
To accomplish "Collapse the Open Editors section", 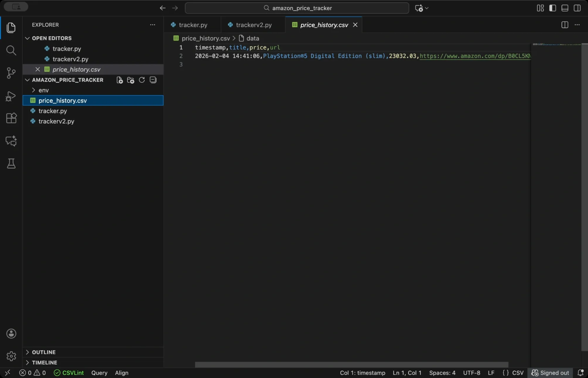I will (51, 38).
